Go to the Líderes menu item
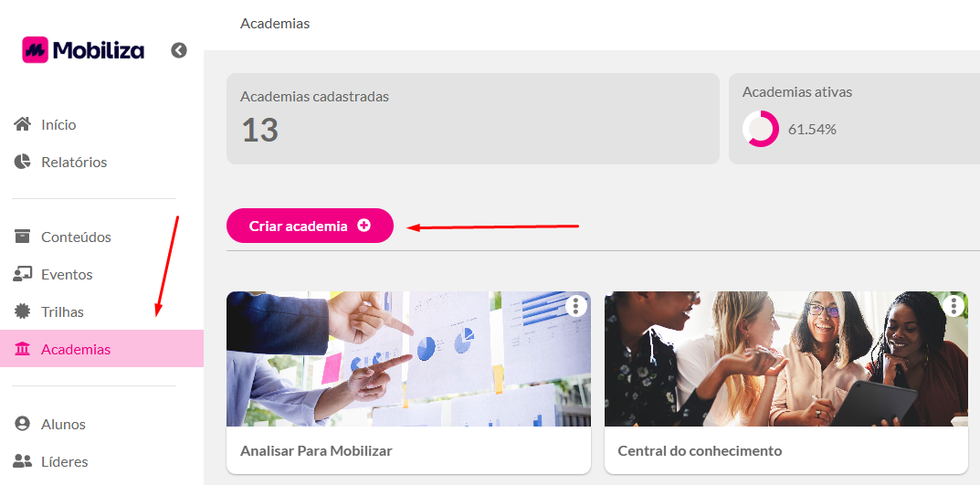Image resolution: width=980 pixels, height=485 pixels. click(102, 461)
